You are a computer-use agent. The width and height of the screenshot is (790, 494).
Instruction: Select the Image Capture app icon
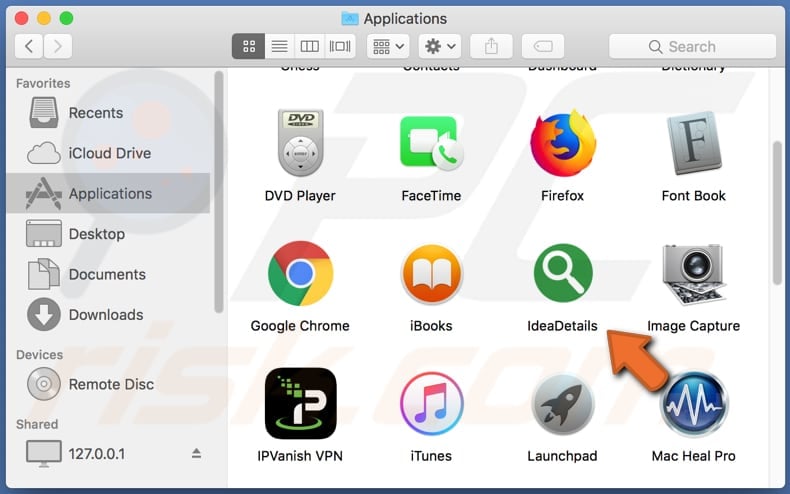[694, 274]
